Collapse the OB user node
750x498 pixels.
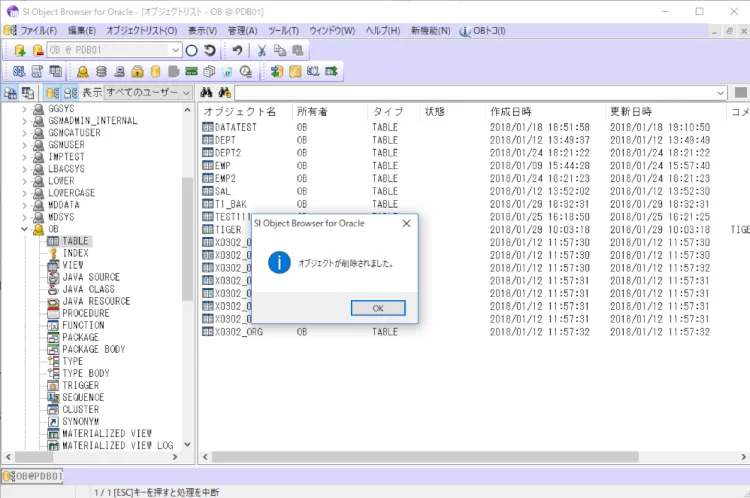24,229
